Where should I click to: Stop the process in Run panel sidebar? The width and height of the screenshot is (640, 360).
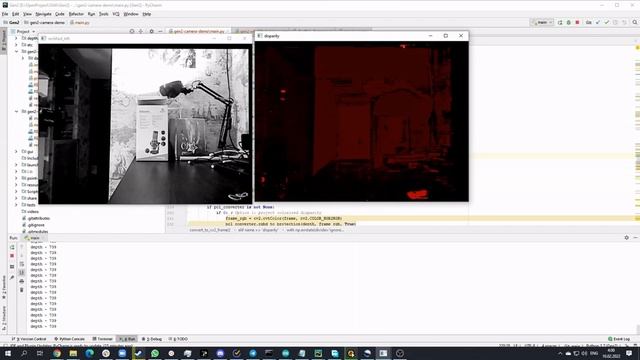[12, 256]
